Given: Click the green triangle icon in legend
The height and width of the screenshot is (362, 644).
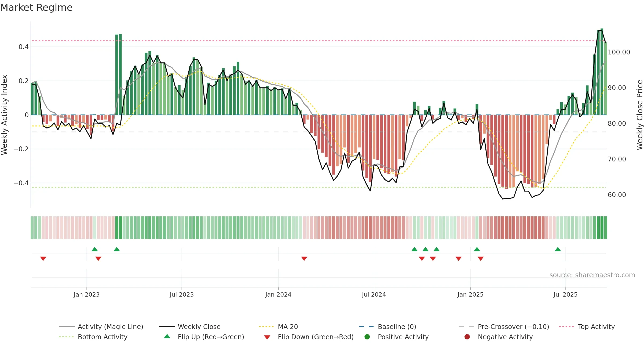Looking at the screenshot, I should (167, 336).
